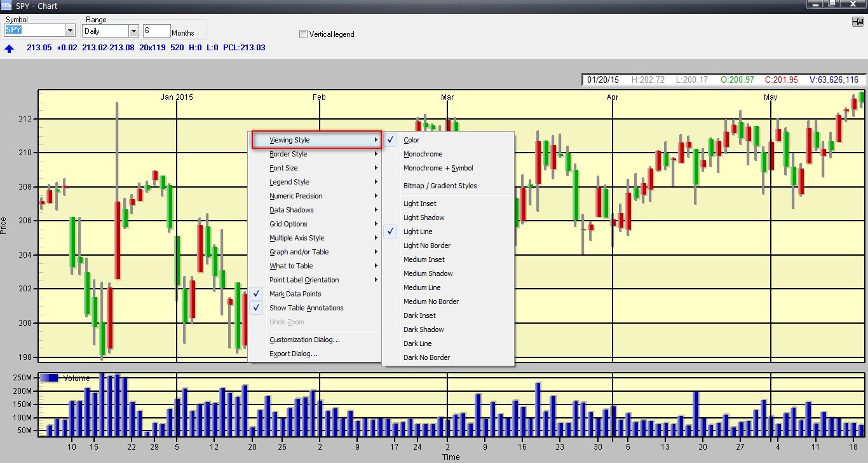The image size is (868, 463).
Task: Click the Time axis label
Action: coord(451,457)
